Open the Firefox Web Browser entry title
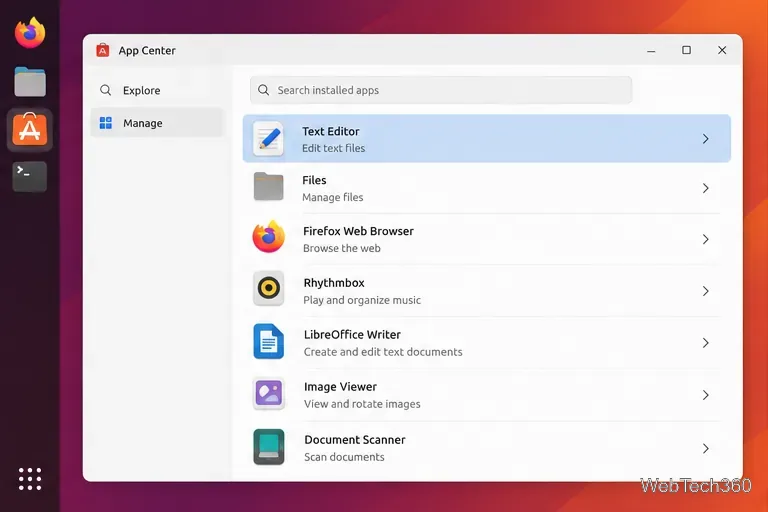The width and height of the screenshot is (768, 512). (358, 231)
